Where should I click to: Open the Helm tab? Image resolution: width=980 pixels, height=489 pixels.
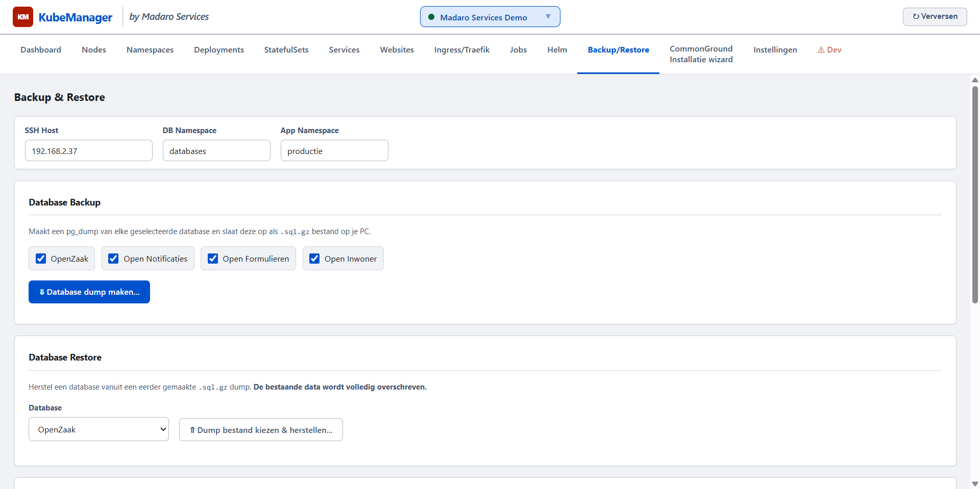point(557,49)
